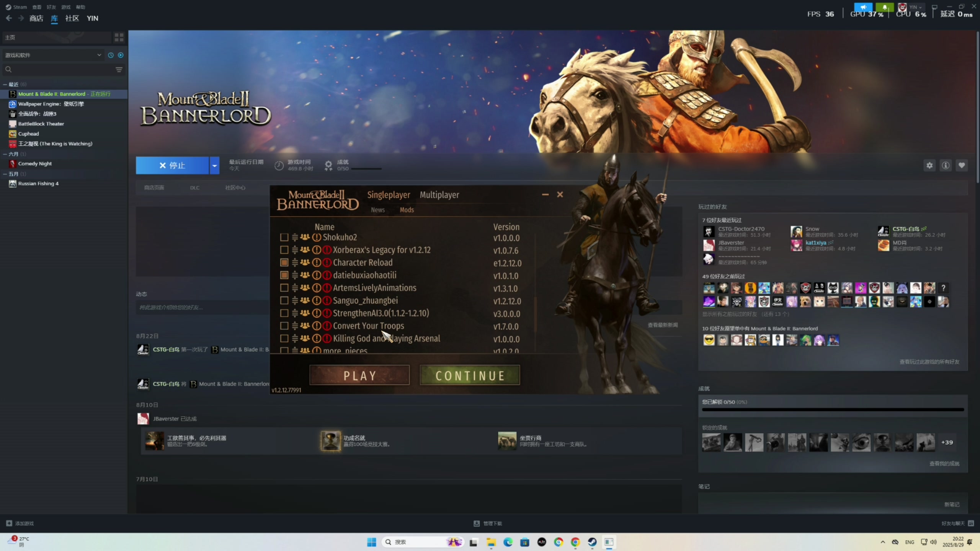Open 查看我的成就 achievements link
This screenshot has width=980, height=551.
[x=944, y=463]
